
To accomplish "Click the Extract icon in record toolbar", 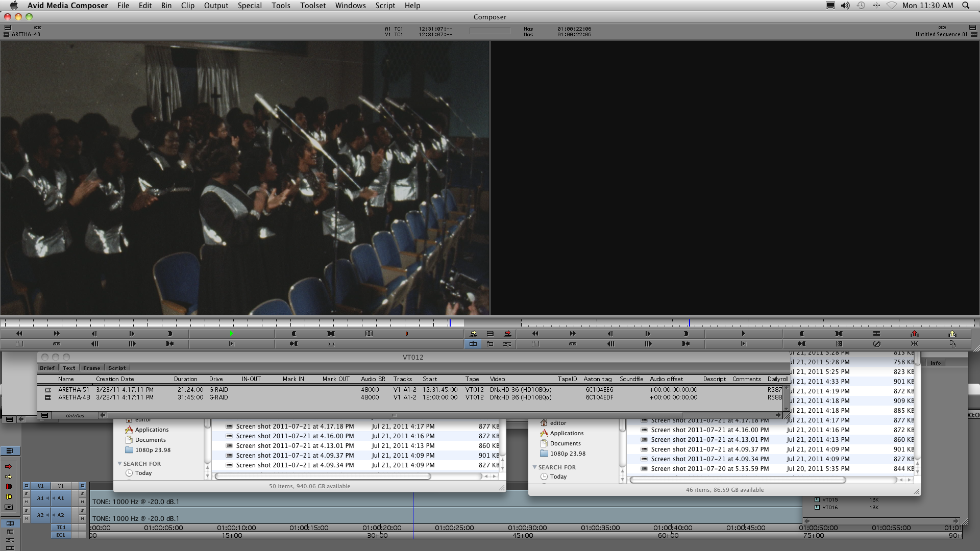I will click(952, 334).
